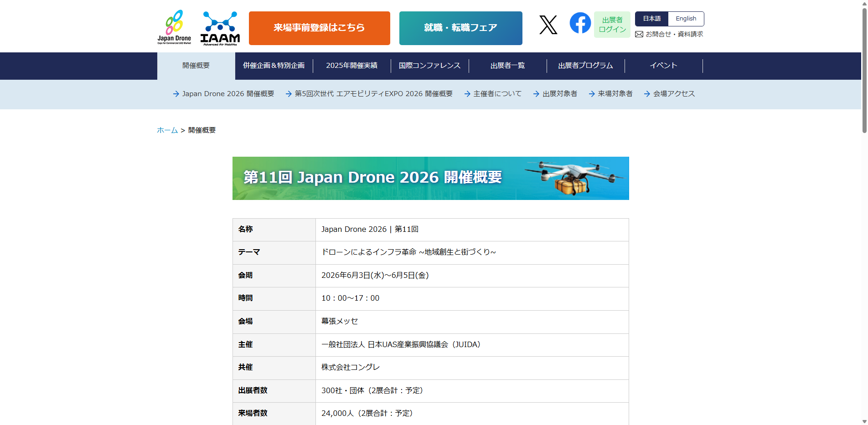
Task: Click the time value 10：00～17：00
Action: 350,298
